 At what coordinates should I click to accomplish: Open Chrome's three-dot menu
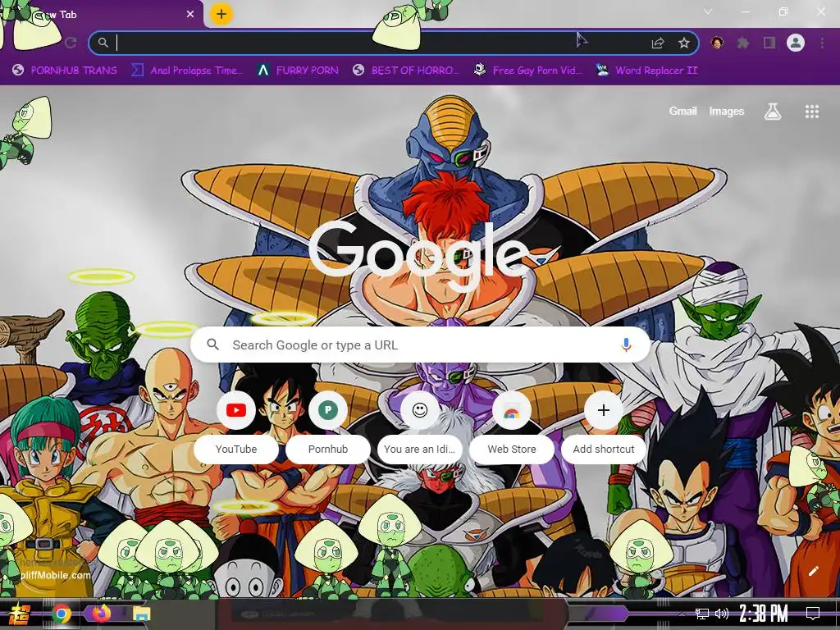click(822, 43)
